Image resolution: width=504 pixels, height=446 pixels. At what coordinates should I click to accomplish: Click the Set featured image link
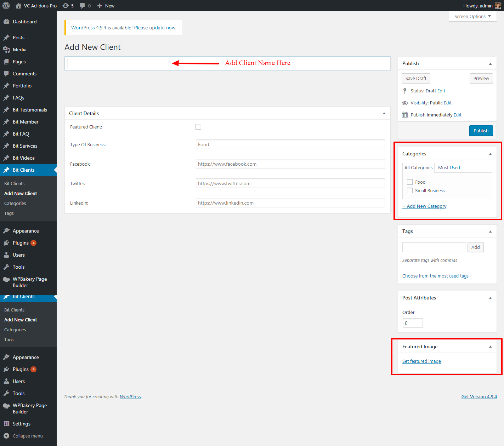point(421,361)
